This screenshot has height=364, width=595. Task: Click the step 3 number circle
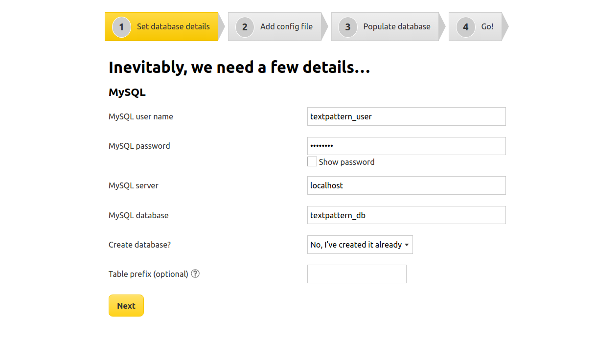click(348, 27)
